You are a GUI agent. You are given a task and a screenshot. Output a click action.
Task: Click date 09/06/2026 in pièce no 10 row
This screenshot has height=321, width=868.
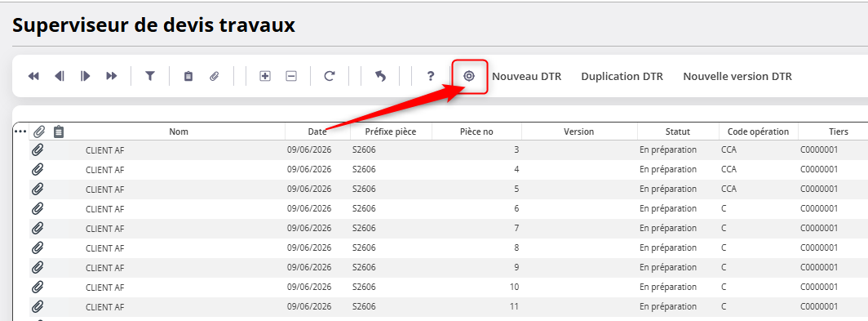(309, 288)
